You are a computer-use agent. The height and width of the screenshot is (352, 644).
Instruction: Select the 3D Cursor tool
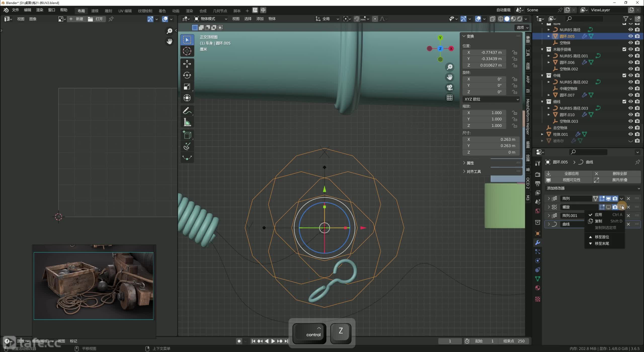pyautogui.click(x=187, y=51)
